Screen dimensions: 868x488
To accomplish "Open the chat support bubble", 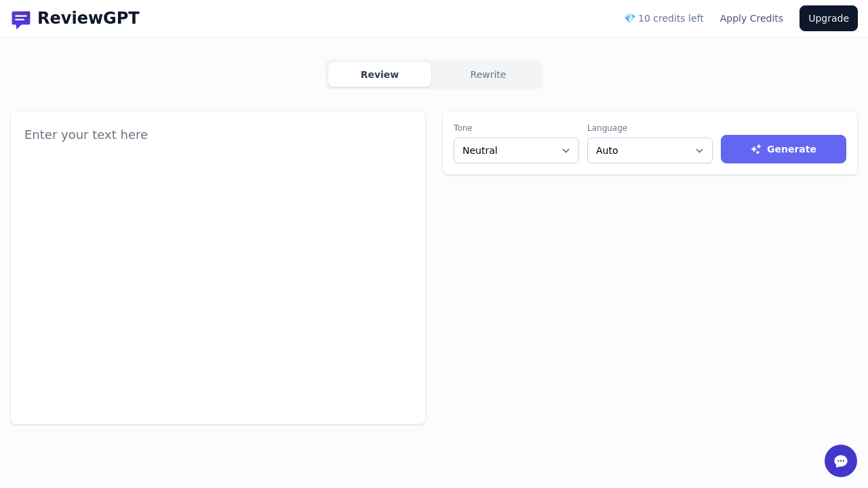I will [841, 461].
